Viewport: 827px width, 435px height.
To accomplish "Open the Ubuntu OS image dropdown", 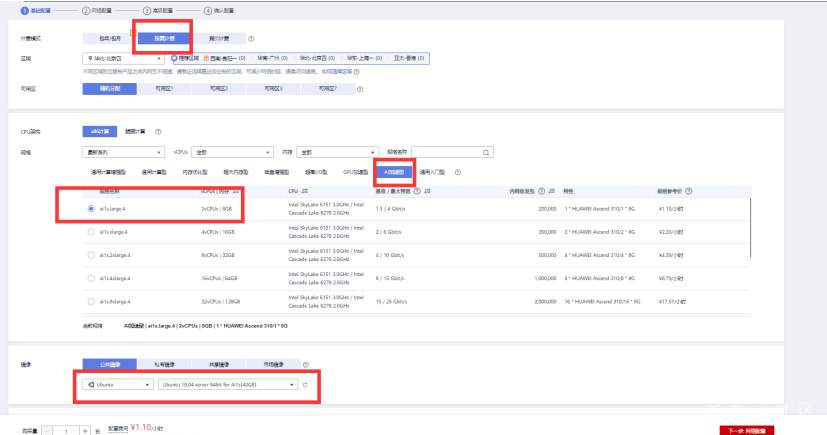I will [x=118, y=385].
